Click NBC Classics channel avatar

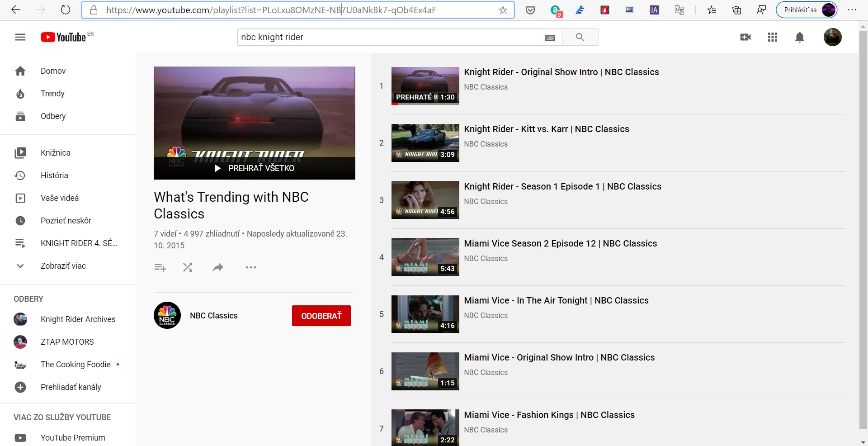167,315
